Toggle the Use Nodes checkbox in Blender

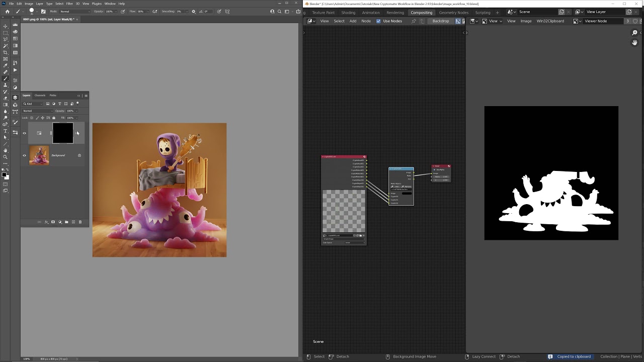point(378,21)
